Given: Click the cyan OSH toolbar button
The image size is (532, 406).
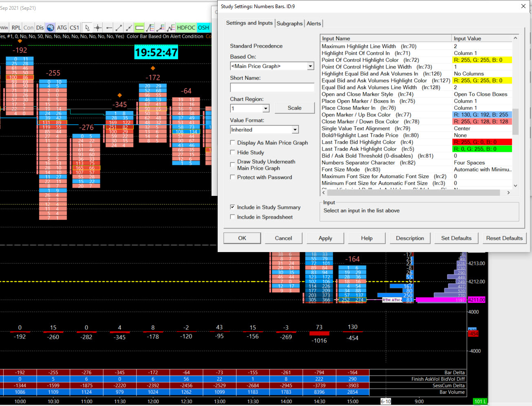Looking at the screenshot, I should (x=203, y=28).
